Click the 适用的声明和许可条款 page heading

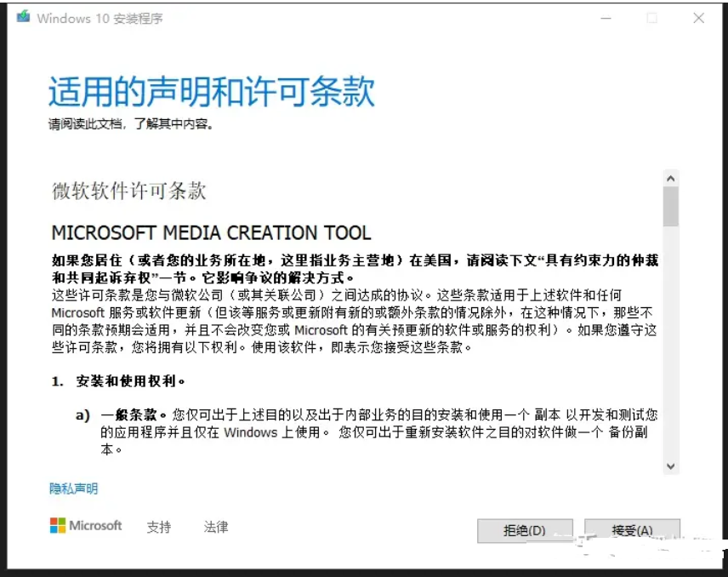pyautogui.click(x=211, y=92)
